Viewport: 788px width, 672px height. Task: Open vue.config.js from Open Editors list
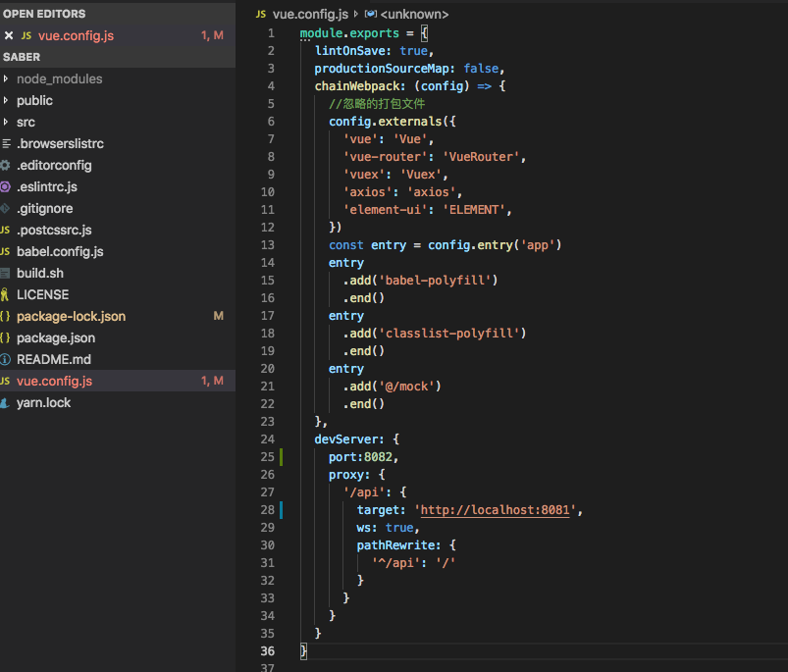77,35
